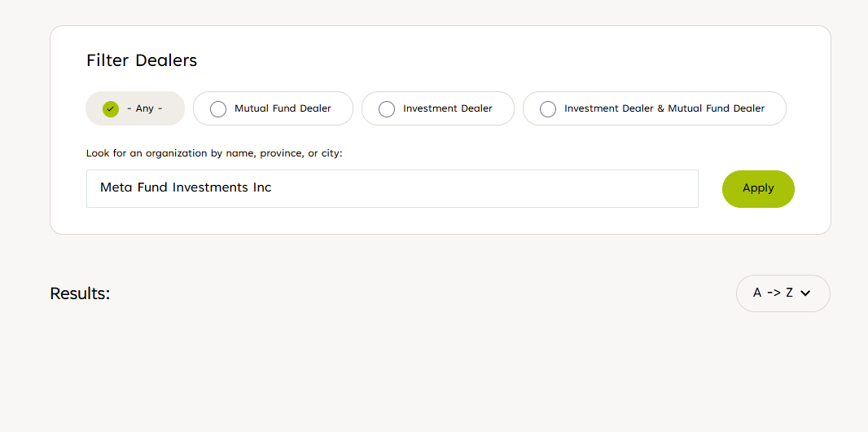This screenshot has height=432, width=868.
Task: Click the Filter Dealers heading
Action: 142,60
